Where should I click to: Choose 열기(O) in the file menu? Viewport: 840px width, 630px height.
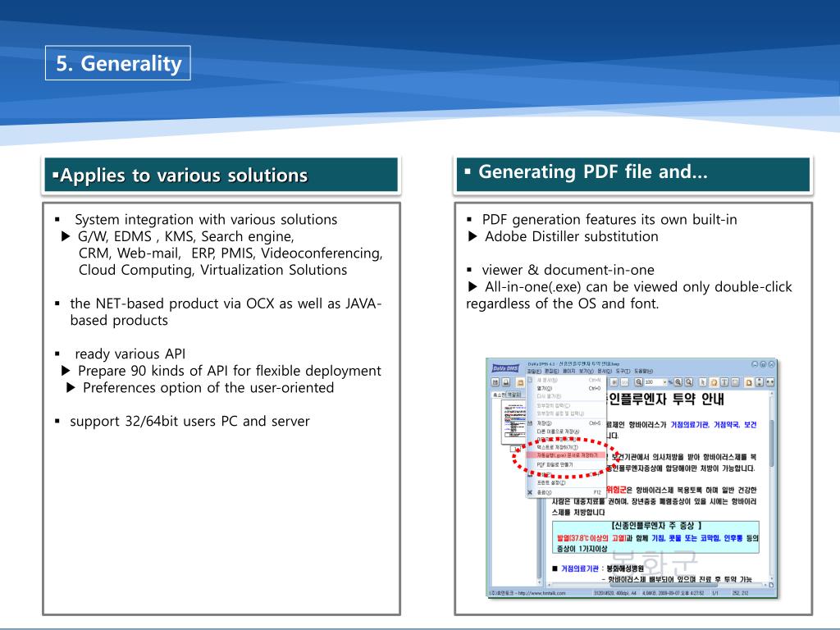566,388
